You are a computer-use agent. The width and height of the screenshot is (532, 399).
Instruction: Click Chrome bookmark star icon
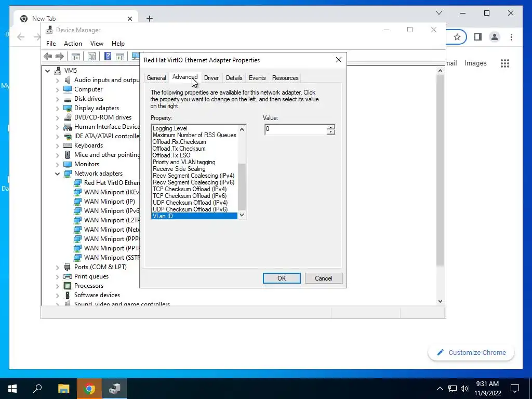click(457, 37)
